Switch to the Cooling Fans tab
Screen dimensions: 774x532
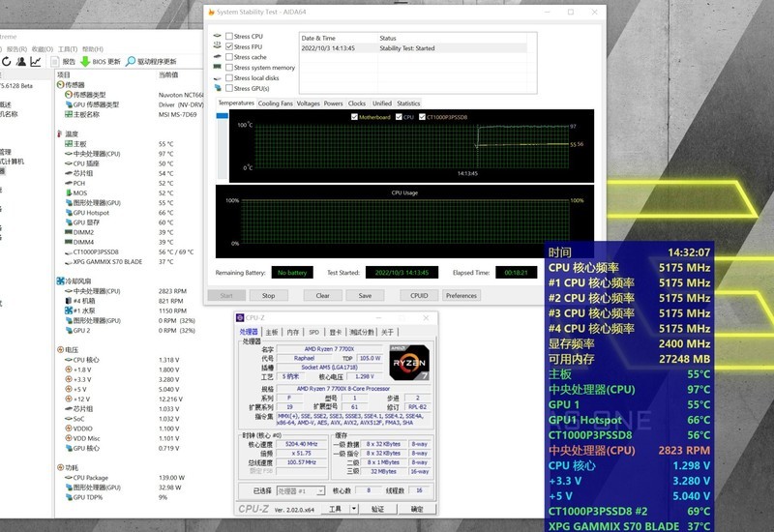tap(275, 103)
